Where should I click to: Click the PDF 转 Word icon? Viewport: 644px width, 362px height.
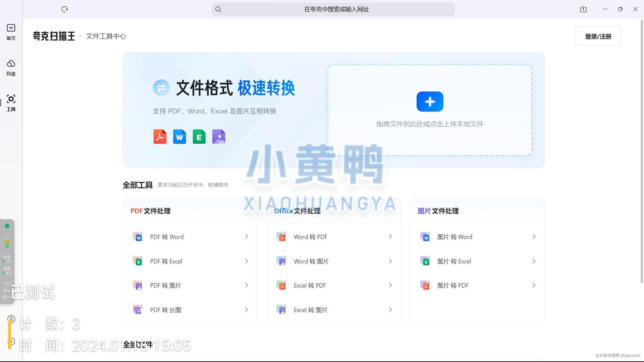(x=138, y=237)
